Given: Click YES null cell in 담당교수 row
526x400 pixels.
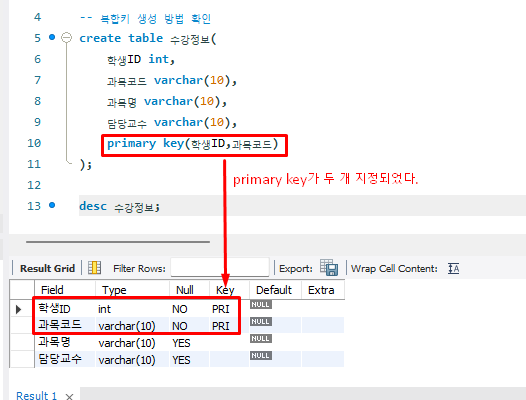Looking at the screenshot, I should (x=190, y=360).
